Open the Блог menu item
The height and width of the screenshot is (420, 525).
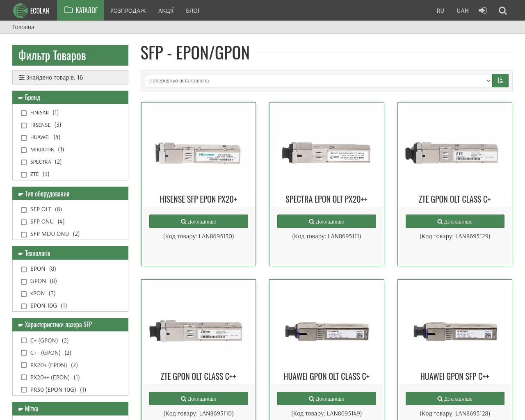(193, 11)
